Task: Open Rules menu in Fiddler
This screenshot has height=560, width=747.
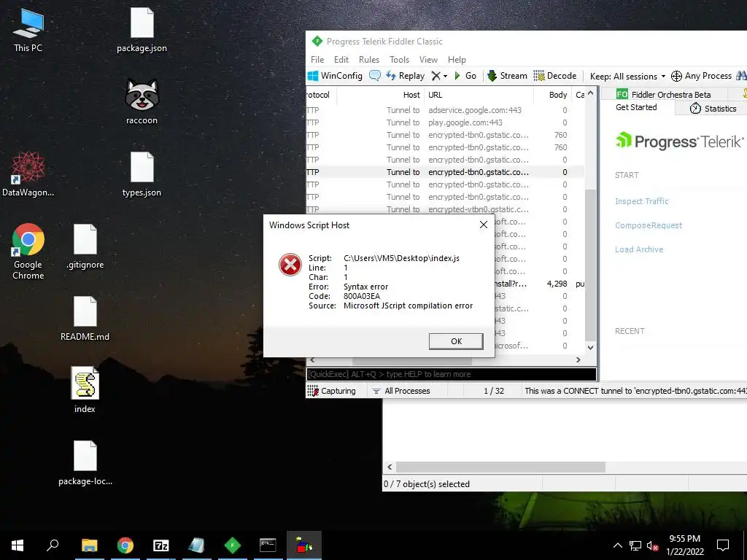Action: [x=369, y=60]
